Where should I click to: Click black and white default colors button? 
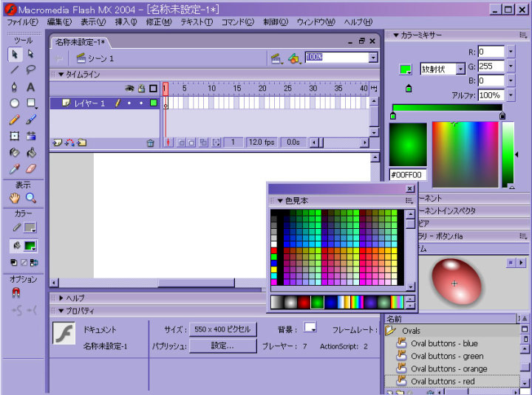14,262
